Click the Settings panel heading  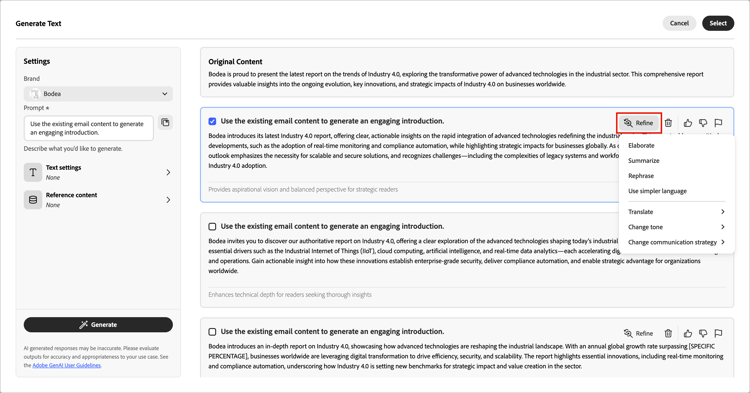click(37, 61)
